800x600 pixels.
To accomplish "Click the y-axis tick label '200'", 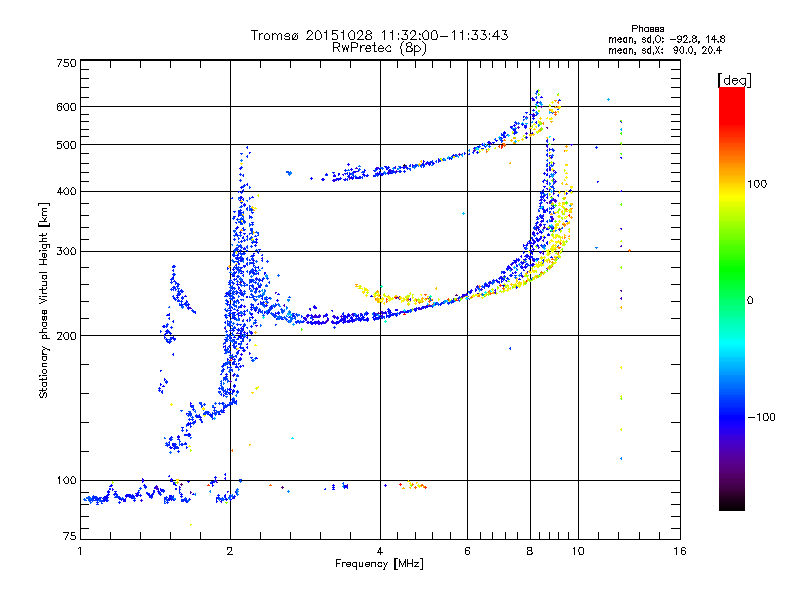I will click(x=66, y=336).
